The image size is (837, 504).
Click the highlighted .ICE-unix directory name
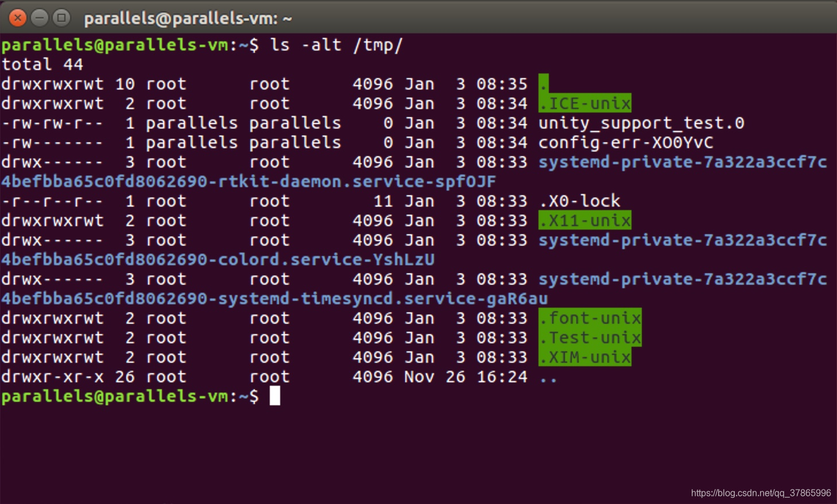pos(585,103)
